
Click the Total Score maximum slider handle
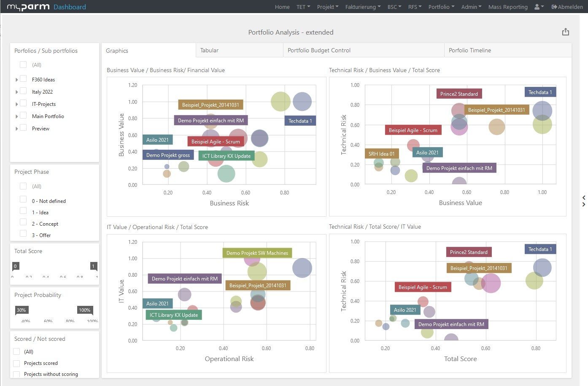(x=93, y=266)
